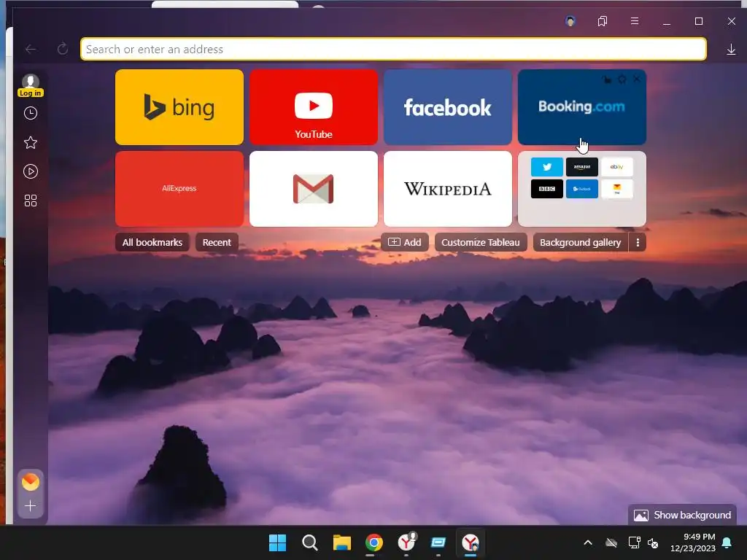Open the browser hamburger menu
747x560 pixels.
pos(635,21)
